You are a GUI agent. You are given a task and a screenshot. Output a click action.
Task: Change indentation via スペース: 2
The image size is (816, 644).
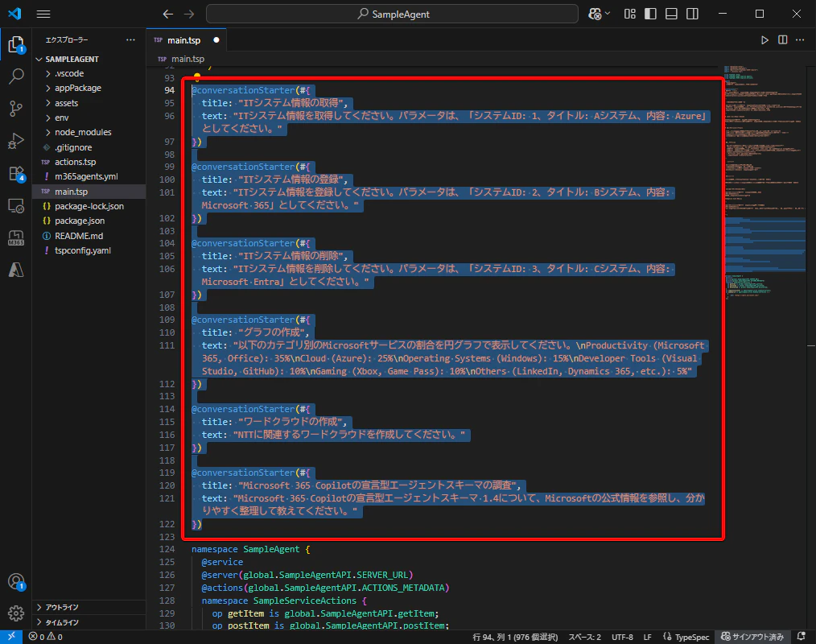(584, 637)
